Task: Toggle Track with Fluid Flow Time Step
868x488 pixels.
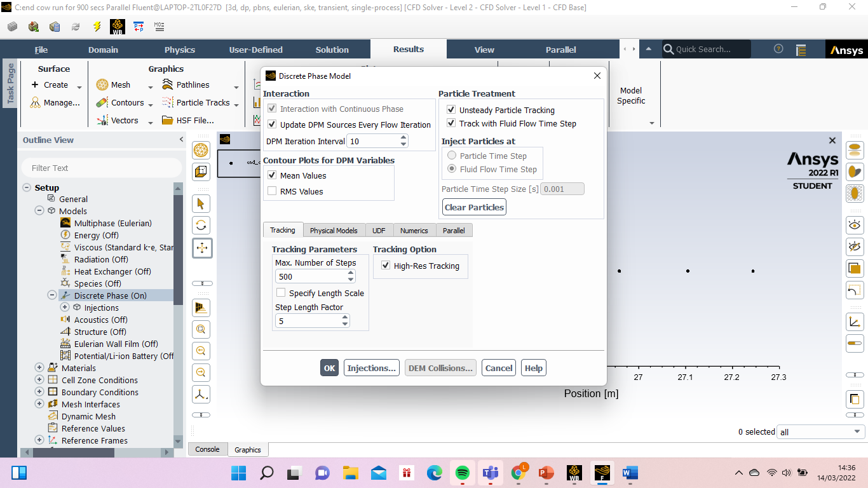Action: click(x=451, y=123)
